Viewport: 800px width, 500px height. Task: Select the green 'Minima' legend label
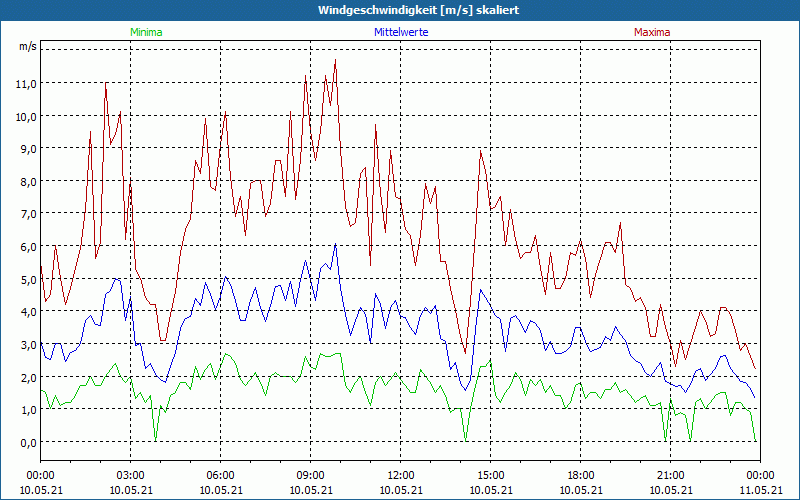[x=146, y=32]
